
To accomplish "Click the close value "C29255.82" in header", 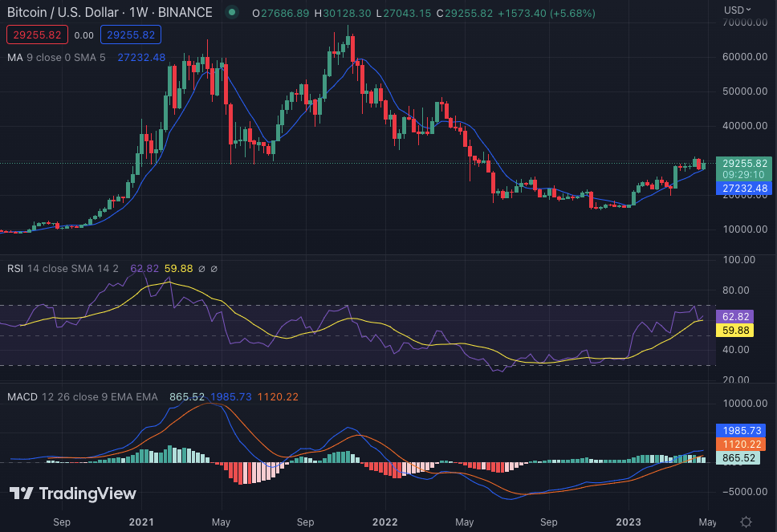I will (464, 14).
